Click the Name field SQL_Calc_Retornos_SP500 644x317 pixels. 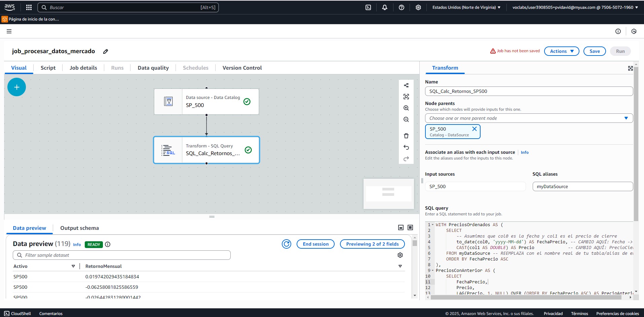(x=529, y=91)
